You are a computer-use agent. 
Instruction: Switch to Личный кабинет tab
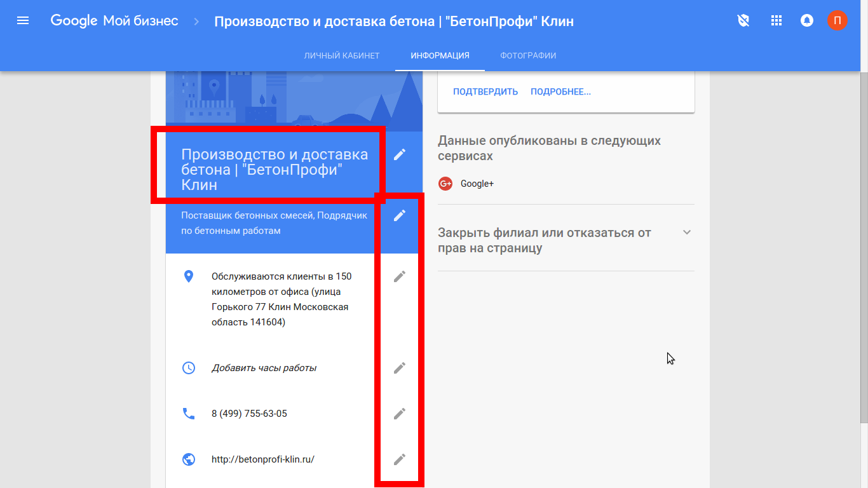click(342, 56)
